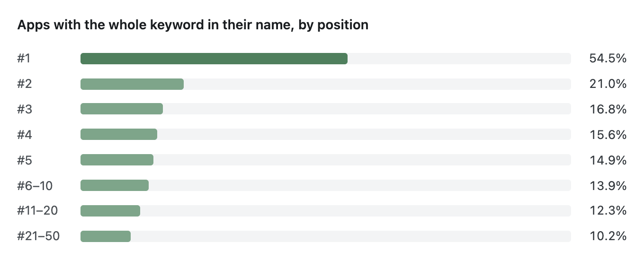Select the 13.9% value label
This screenshot has width=644, height=260.
point(608,185)
